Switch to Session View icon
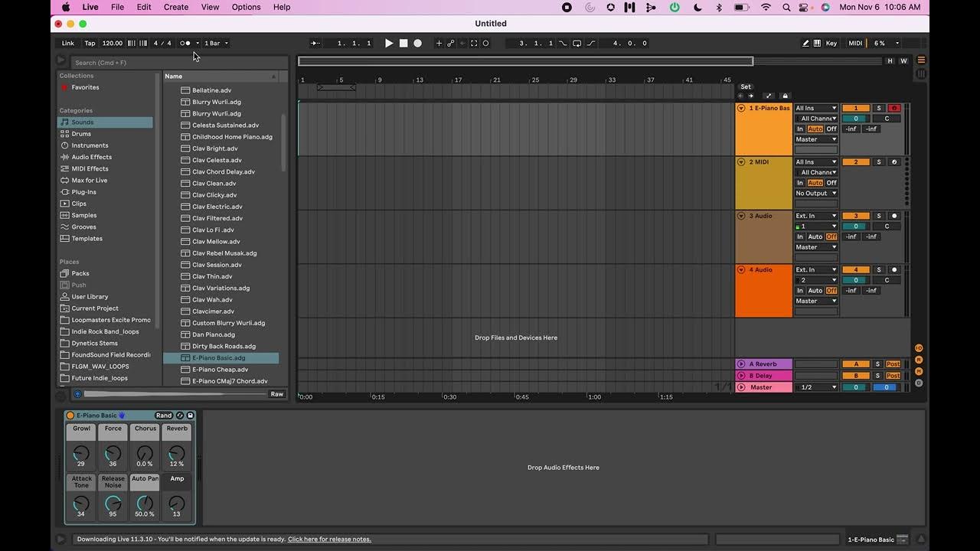The width and height of the screenshot is (980, 551). pyautogui.click(x=921, y=74)
